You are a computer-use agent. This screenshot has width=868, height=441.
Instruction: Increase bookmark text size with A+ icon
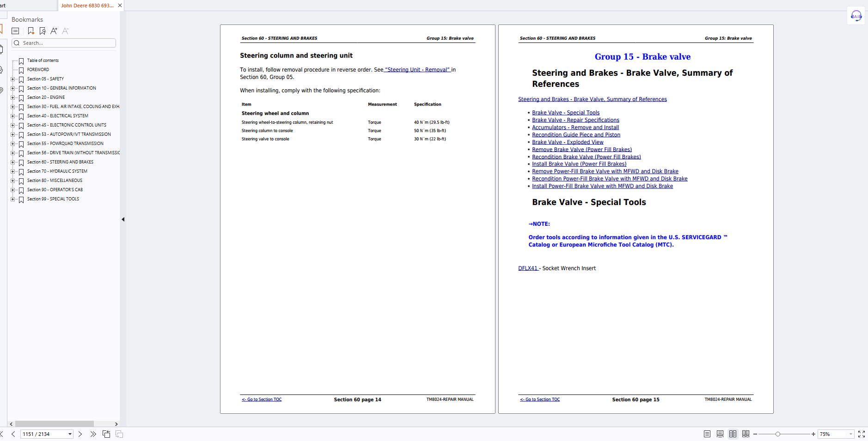click(54, 31)
